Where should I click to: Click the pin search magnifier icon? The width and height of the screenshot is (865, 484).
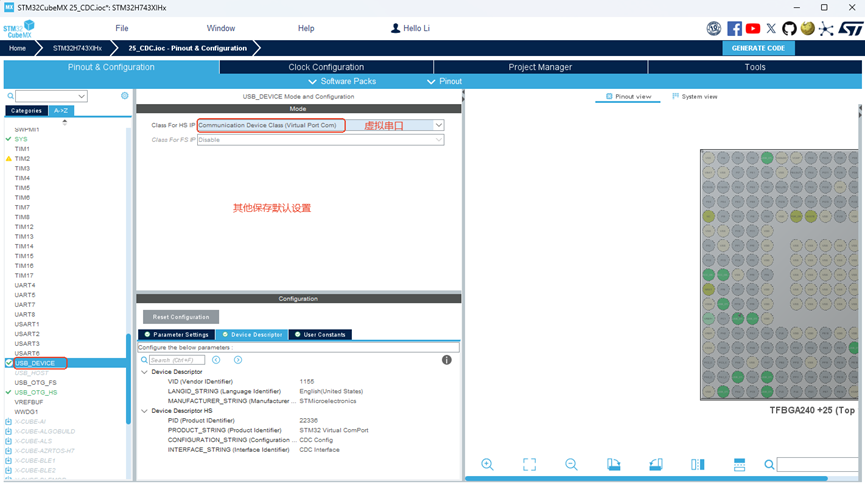[x=769, y=465]
